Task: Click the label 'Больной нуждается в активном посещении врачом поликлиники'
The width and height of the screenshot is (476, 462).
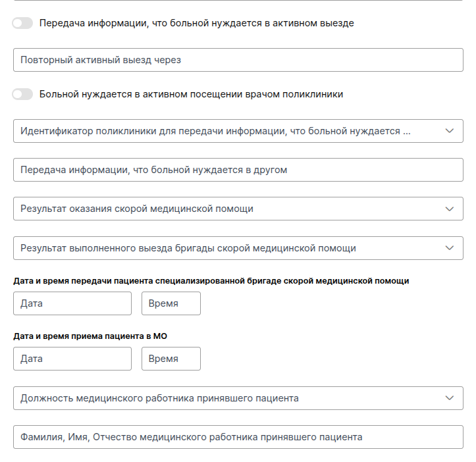Action: point(191,94)
